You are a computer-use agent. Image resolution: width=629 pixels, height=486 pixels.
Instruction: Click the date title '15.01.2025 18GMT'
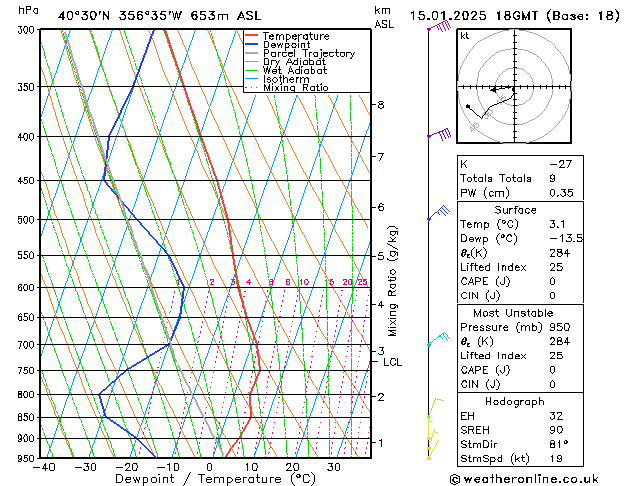(511, 15)
